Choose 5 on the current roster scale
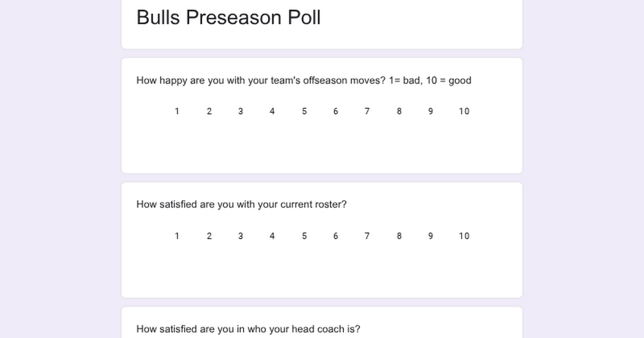Image resolution: width=644 pixels, height=338 pixels. [304, 236]
